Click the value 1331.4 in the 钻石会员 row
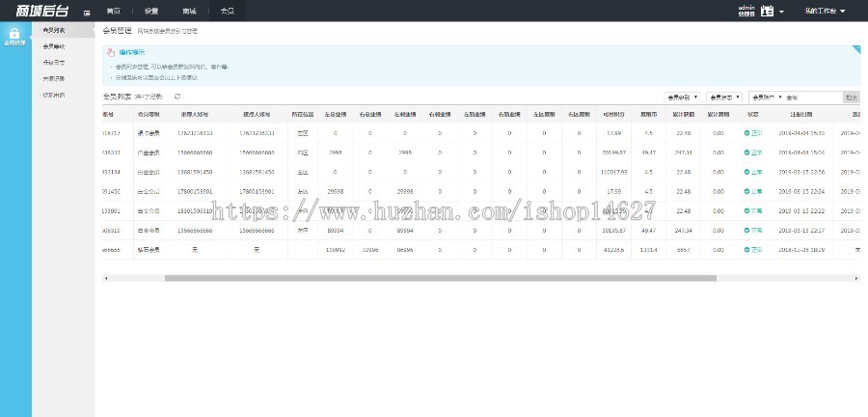 click(648, 250)
